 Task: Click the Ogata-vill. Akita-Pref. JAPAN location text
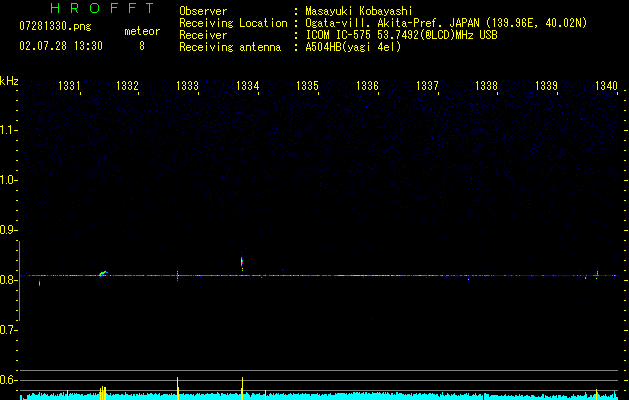point(446,23)
